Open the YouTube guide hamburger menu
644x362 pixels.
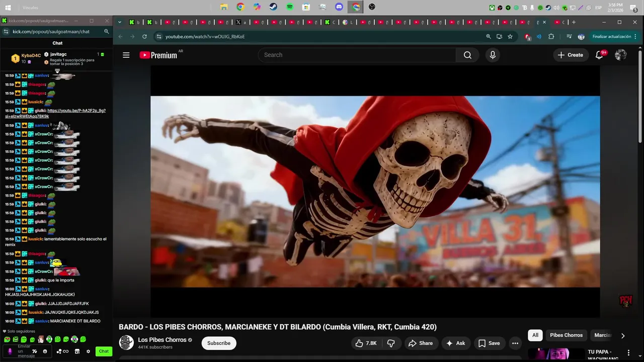(x=126, y=55)
